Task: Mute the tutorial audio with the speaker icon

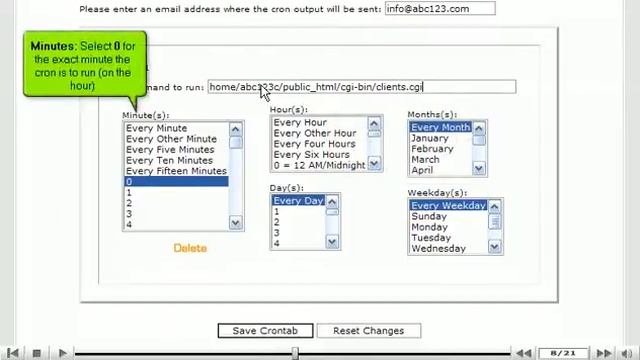Action: [627, 353]
